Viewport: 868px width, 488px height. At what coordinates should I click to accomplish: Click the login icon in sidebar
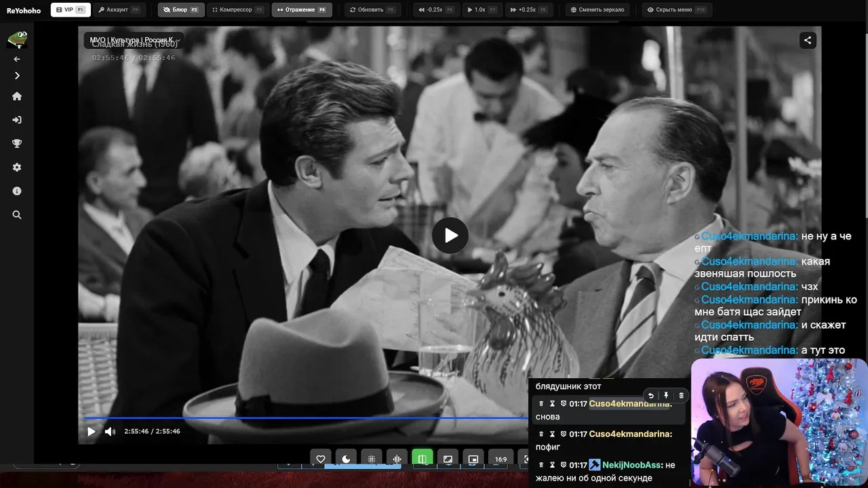click(x=17, y=120)
